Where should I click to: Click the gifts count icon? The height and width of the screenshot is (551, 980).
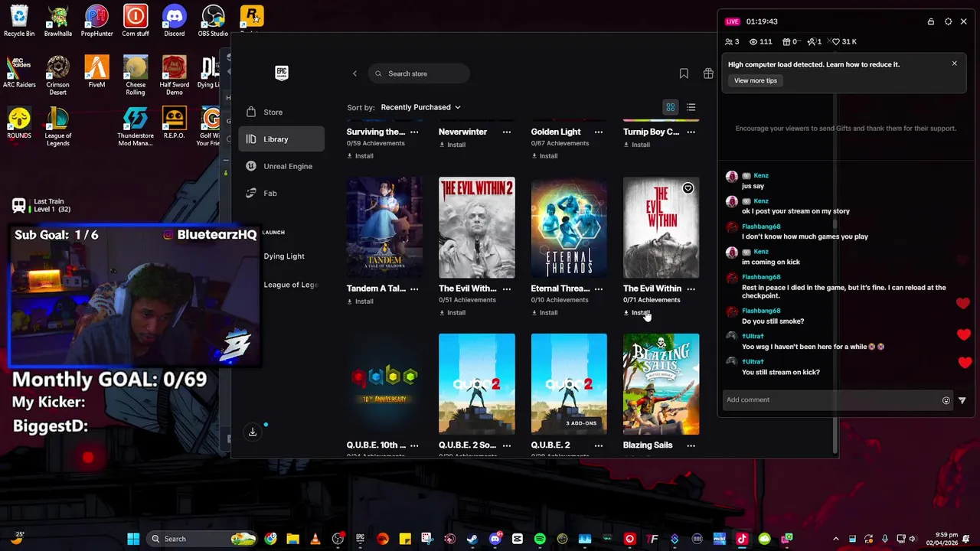click(786, 41)
